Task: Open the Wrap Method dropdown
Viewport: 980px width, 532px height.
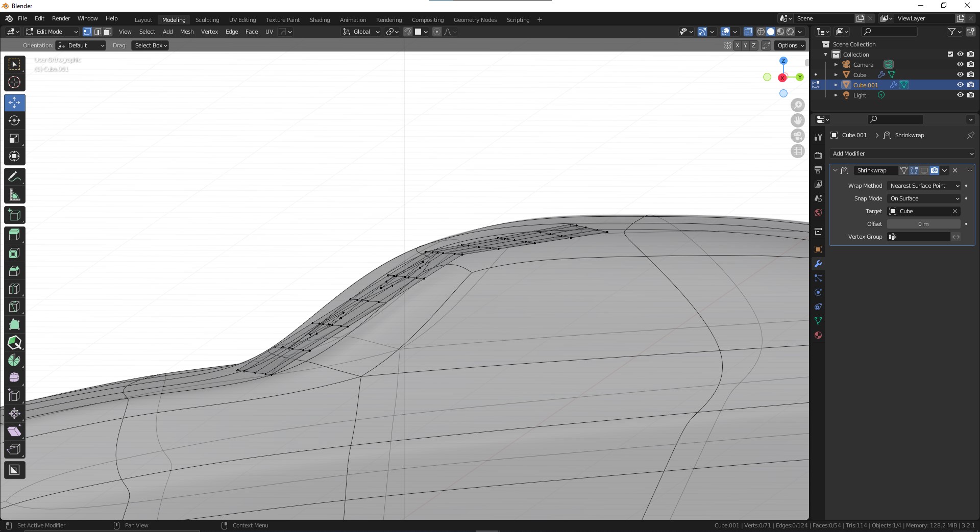Action: point(924,186)
